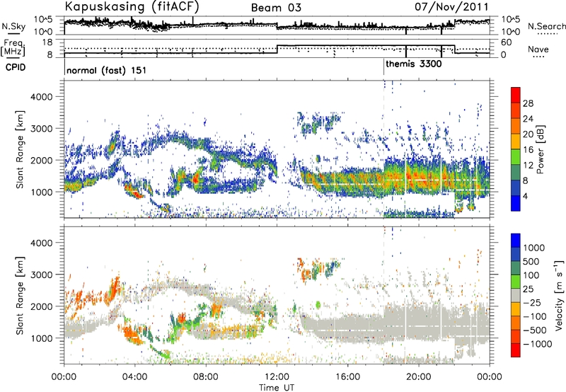This screenshot has width=566, height=392.
Task: Select the 'Beam 03' label
Action: pos(276,8)
